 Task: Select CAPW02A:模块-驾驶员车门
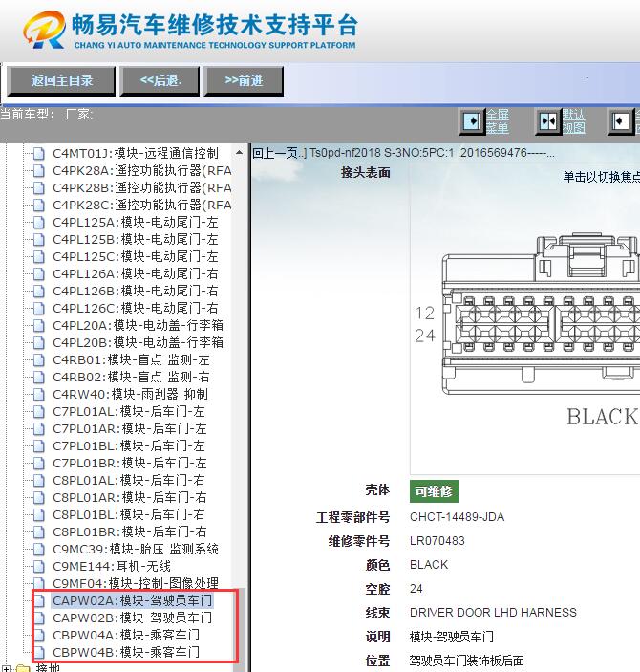133,600
